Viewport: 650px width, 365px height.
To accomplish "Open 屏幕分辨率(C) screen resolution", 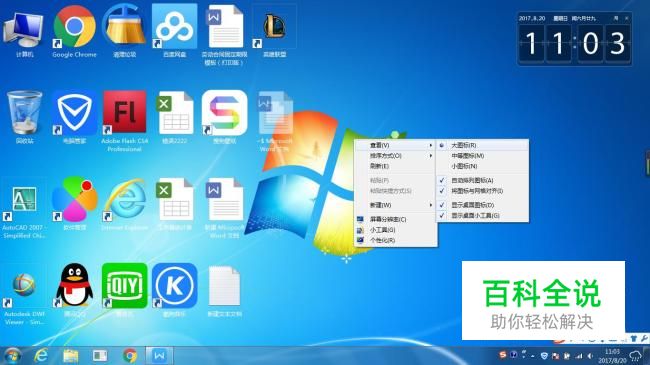I will click(x=395, y=219).
